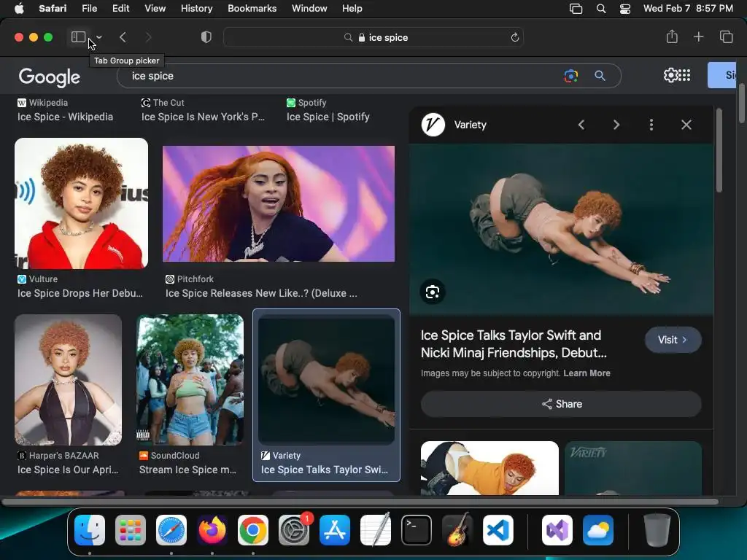Open the Safari app menu
The height and width of the screenshot is (560, 747).
(53, 9)
